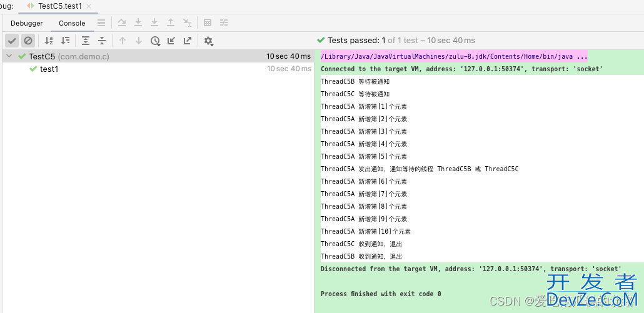Click Export Test Results icon
This screenshot has height=313, width=644.
pyautogui.click(x=188, y=41)
